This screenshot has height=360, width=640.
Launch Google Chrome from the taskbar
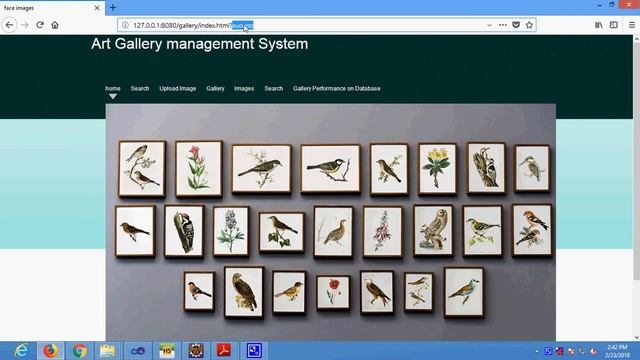click(x=80, y=351)
